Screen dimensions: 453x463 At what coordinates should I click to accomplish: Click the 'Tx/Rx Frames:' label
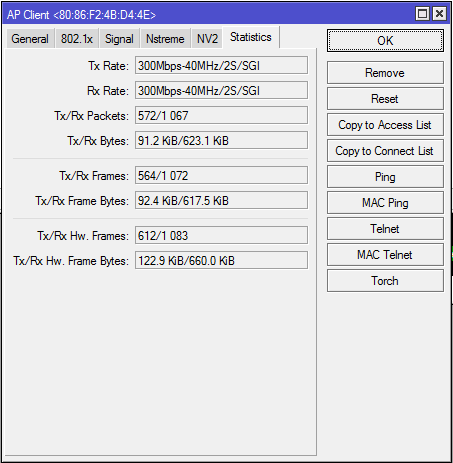94,176
